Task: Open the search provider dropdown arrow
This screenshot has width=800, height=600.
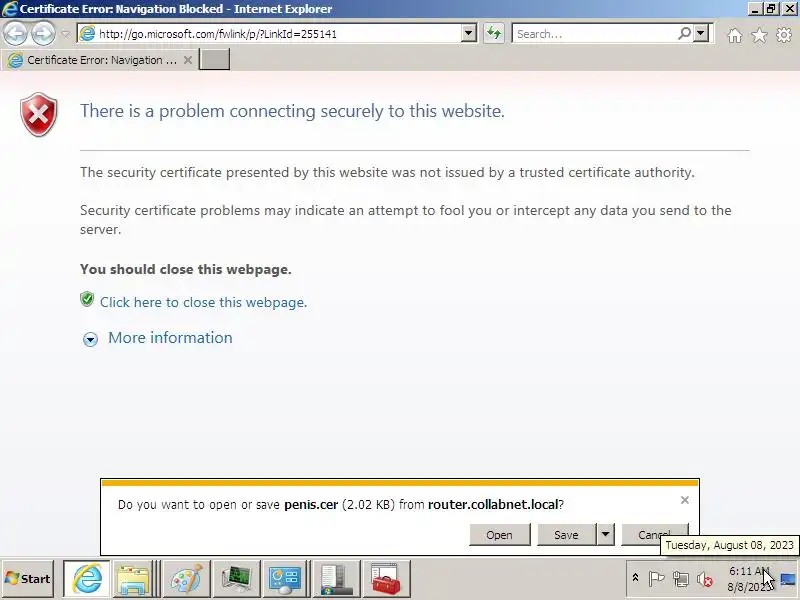Action: pyautogui.click(x=701, y=34)
